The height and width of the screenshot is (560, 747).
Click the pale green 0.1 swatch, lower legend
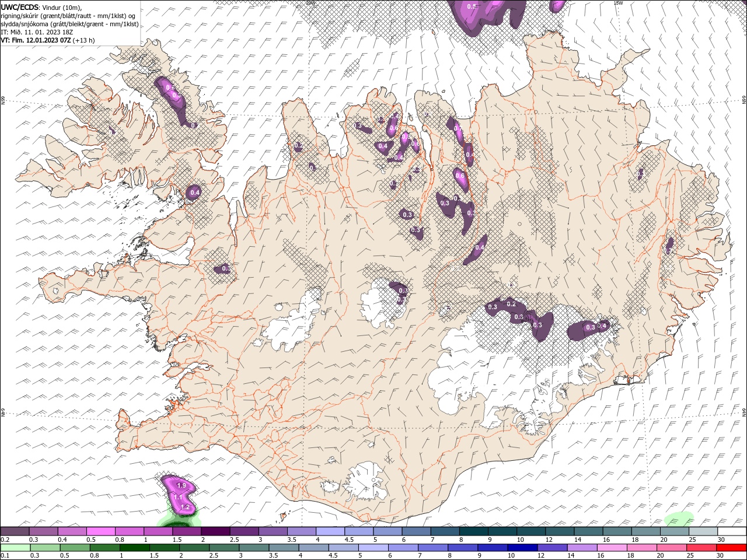coord(15,548)
